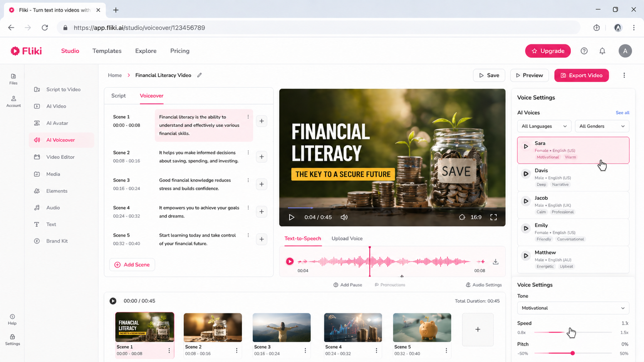Adjust the Pitch slider handle

click(573, 353)
